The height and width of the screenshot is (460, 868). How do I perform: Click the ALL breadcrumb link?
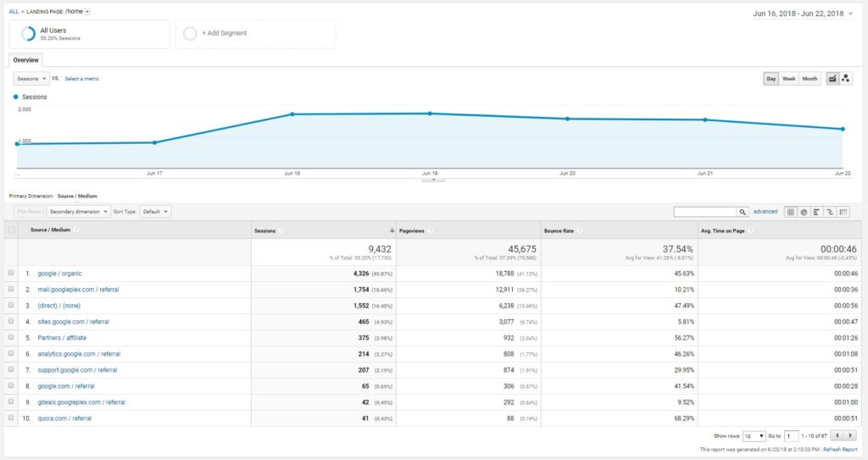[x=14, y=12]
